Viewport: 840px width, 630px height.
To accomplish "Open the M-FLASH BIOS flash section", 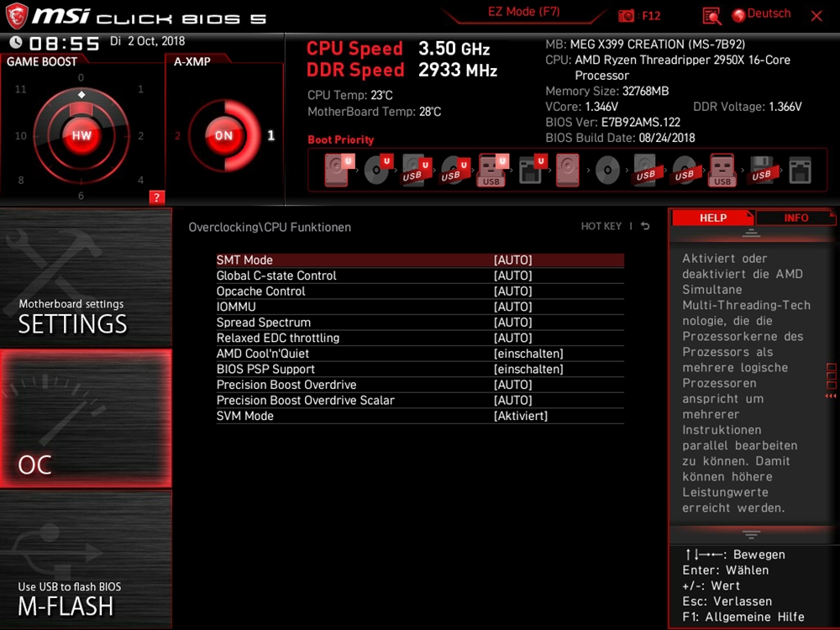I will coord(86,559).
